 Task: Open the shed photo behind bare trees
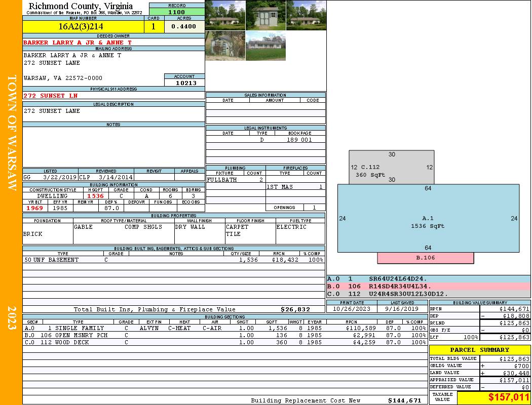225,46
